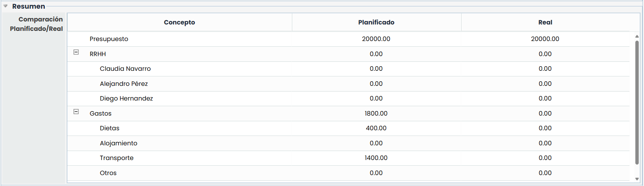Select the Alojamiento expense row

coord(118,143)
